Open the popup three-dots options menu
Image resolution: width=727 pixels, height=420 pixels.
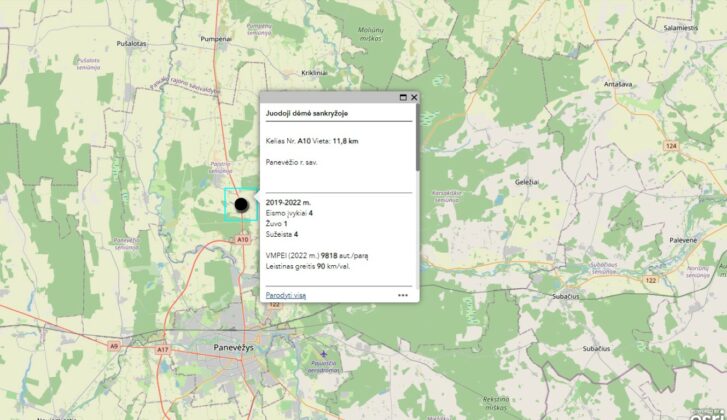click(403, 295)
